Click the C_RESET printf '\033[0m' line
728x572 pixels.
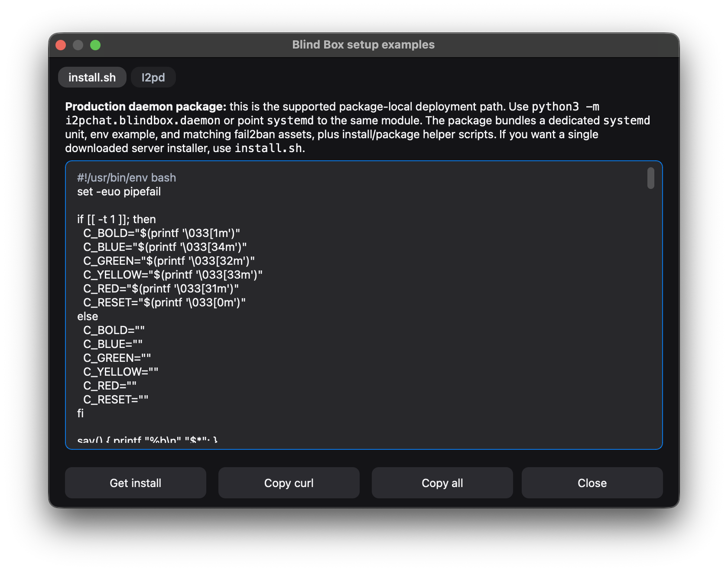pyautogui.click(x=165, y=302)
